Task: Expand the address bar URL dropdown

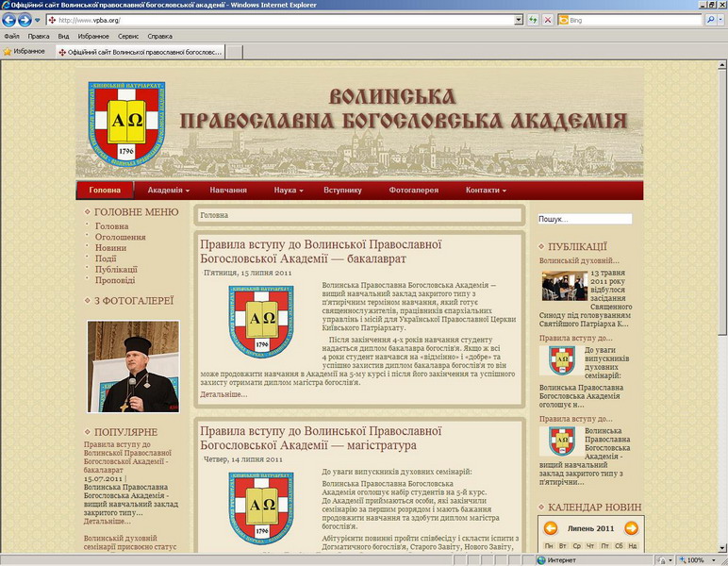Action: tap(519, 20)
